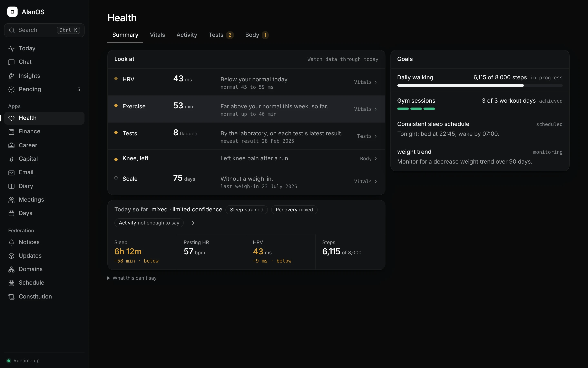
Task: Click the Meetings people icon
Action: 11,200
